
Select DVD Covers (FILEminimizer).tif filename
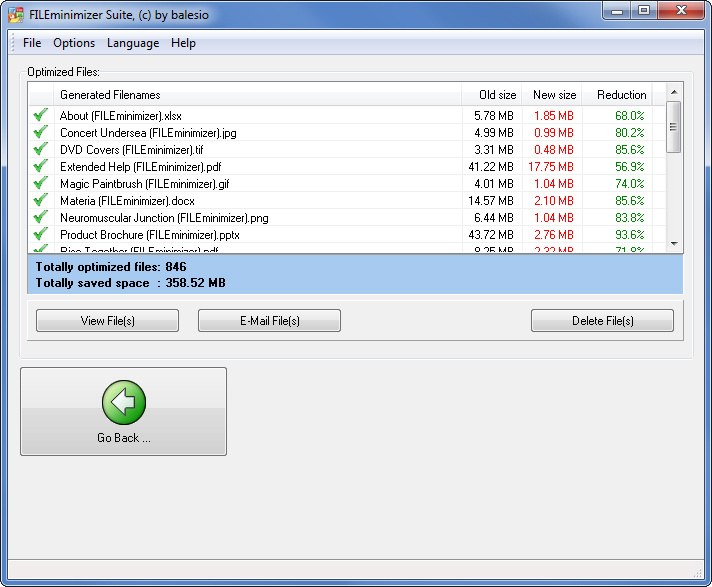[x=132, y=150]
